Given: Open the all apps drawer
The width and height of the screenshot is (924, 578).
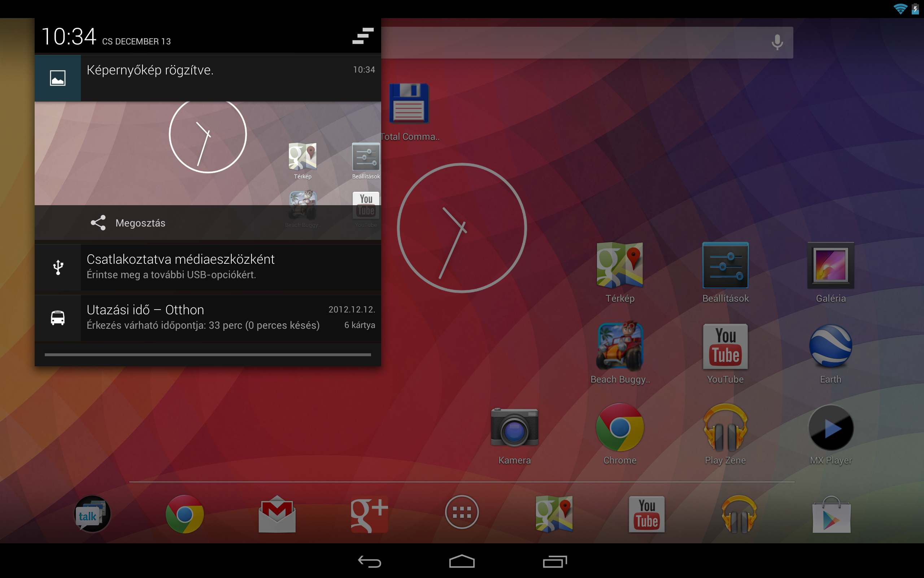Looking at the screenshot, I should point(462,512).
